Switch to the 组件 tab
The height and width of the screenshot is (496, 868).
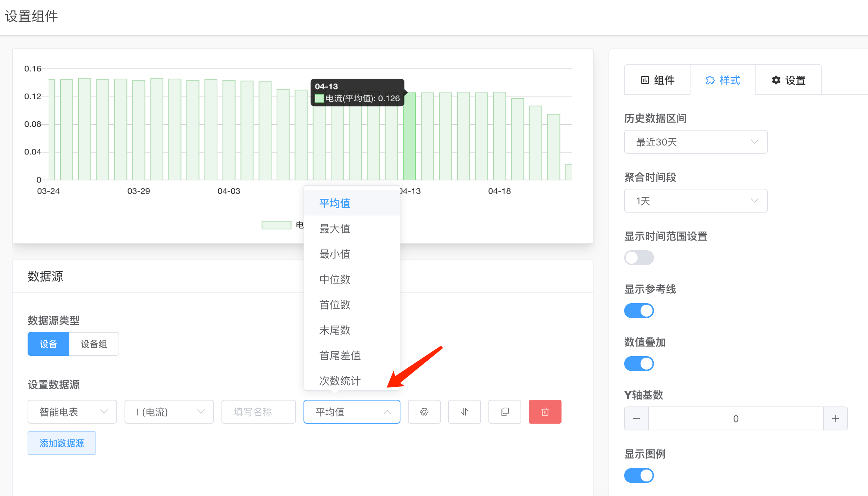[657, 80]
